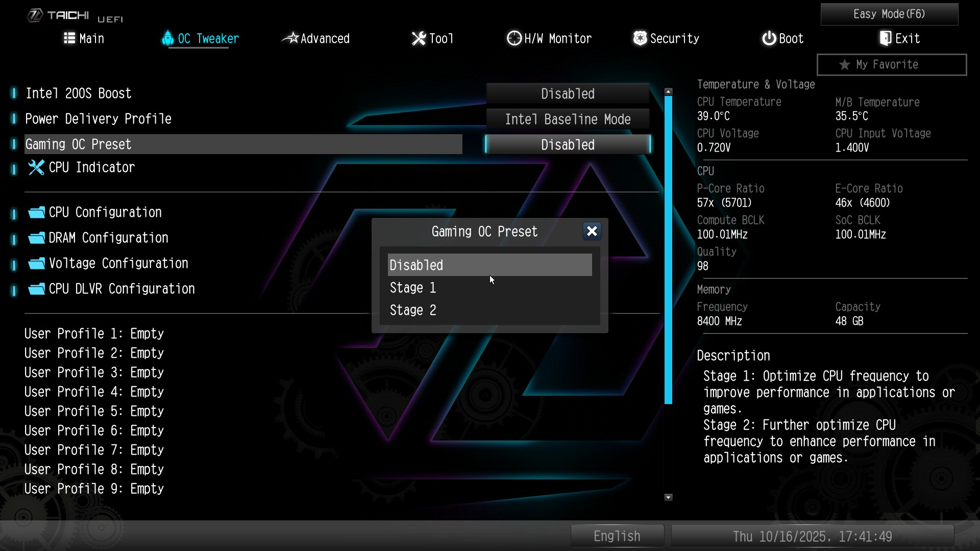
Task: Open Gaming OC Preset value box
Action: [568, 145]
